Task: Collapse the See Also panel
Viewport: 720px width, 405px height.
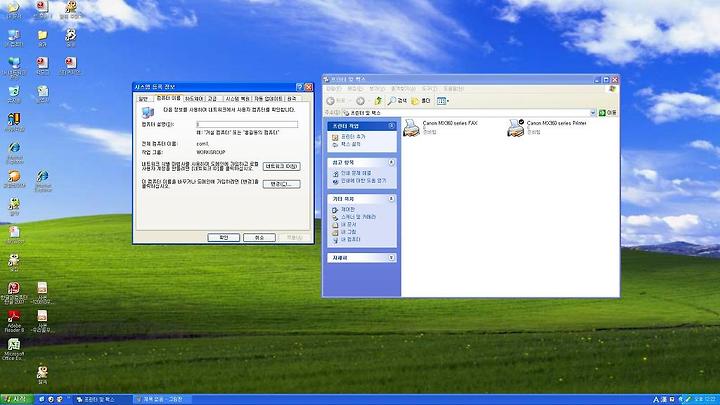Action: [391, 163]
